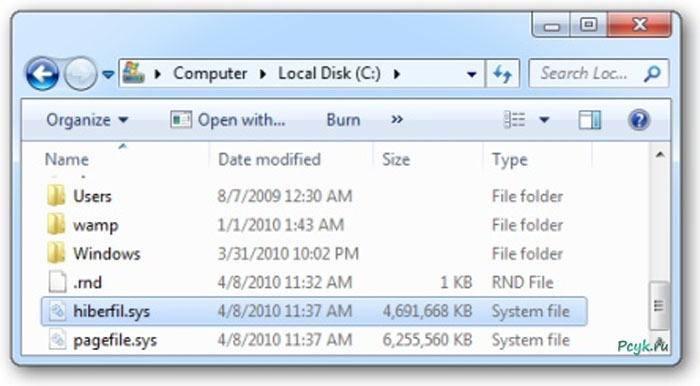This screenshot has width=700, height=386.
Task: Select the wamp folder
Action: (x=96, y=225)
